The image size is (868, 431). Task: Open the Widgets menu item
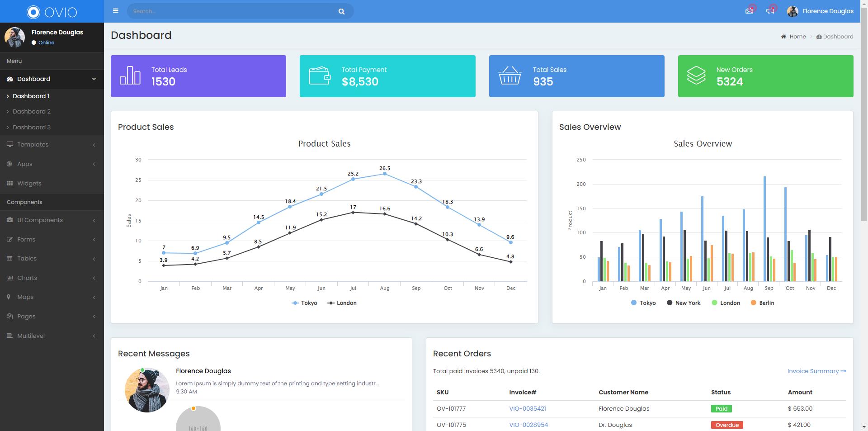tap(52, 184)
